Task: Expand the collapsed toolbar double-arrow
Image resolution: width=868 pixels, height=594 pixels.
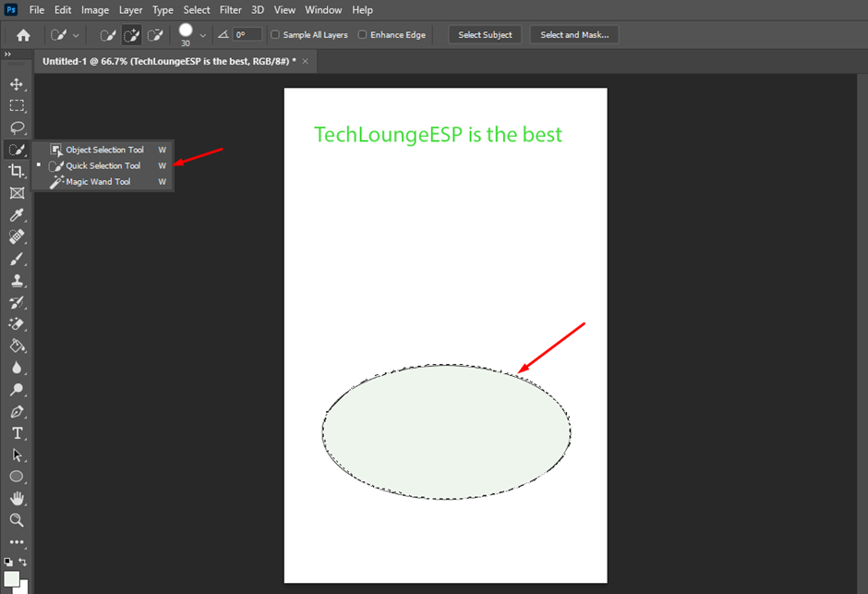Action: [7, 55]
